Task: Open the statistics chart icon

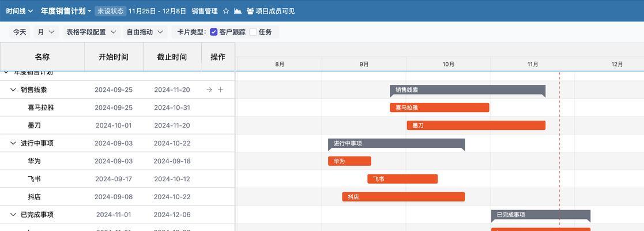Action: click(x=238, y=11)
